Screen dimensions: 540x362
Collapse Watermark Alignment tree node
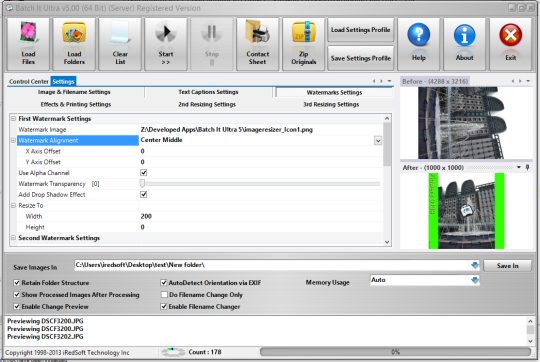13,141
